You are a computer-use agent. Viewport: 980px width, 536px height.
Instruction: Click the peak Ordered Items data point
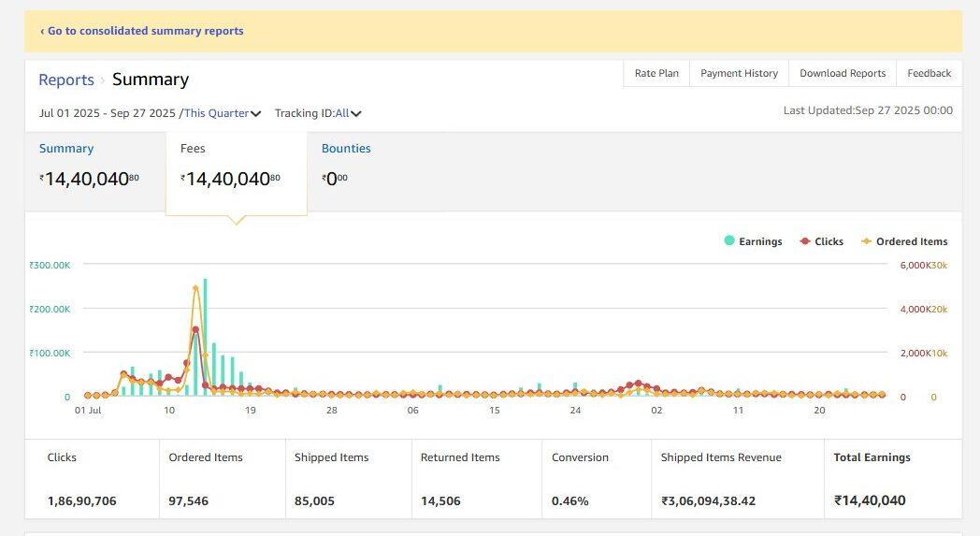click(195, 288)
